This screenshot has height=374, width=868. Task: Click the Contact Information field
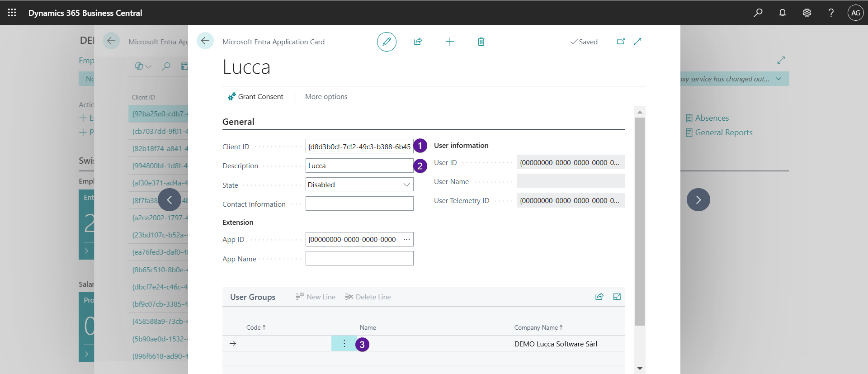point(359,204)
